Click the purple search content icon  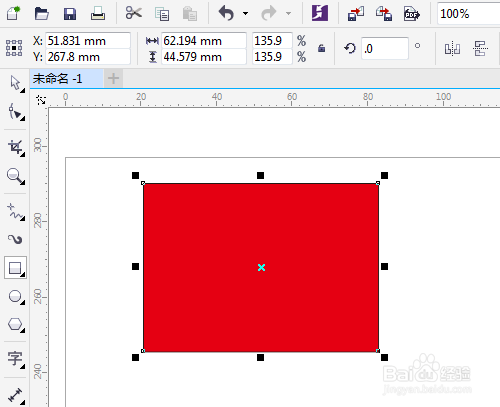click(320, 13)
